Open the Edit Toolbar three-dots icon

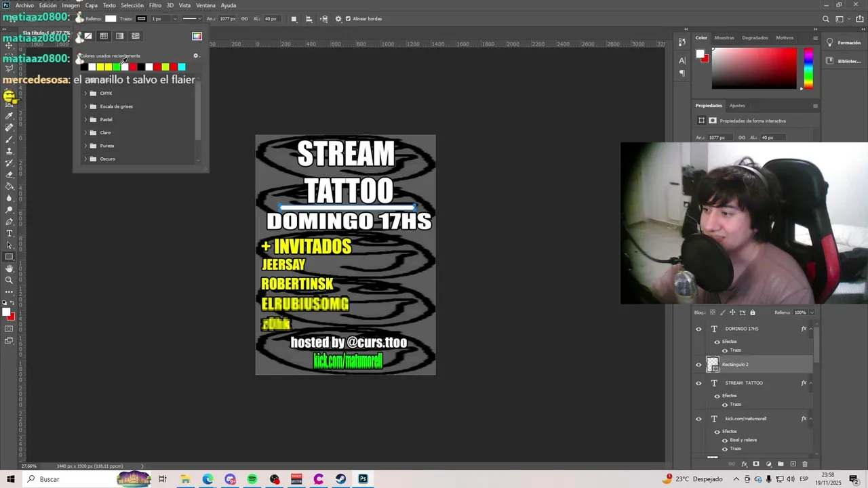(x=9, y=292)
